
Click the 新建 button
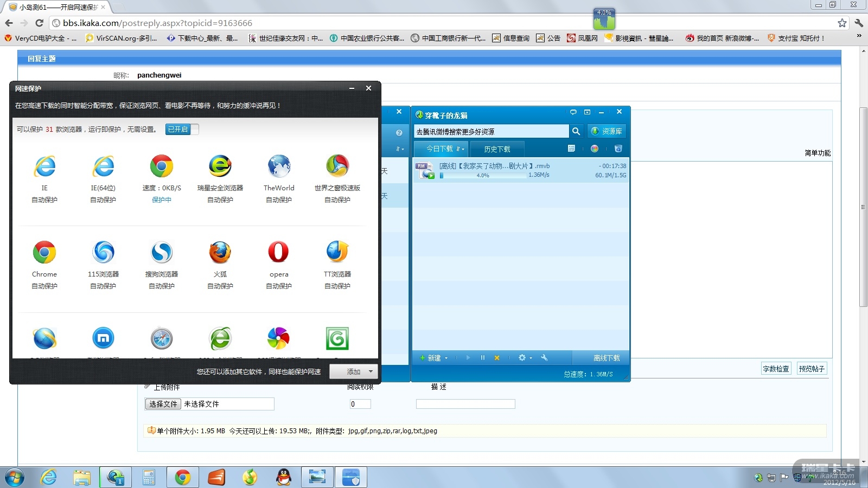click(431, 358)
